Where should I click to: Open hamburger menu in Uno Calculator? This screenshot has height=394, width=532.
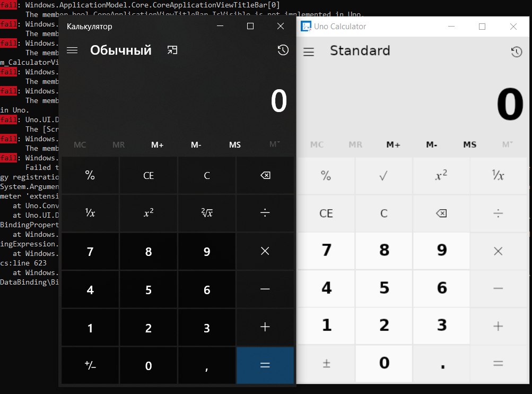tap(308, 52)
